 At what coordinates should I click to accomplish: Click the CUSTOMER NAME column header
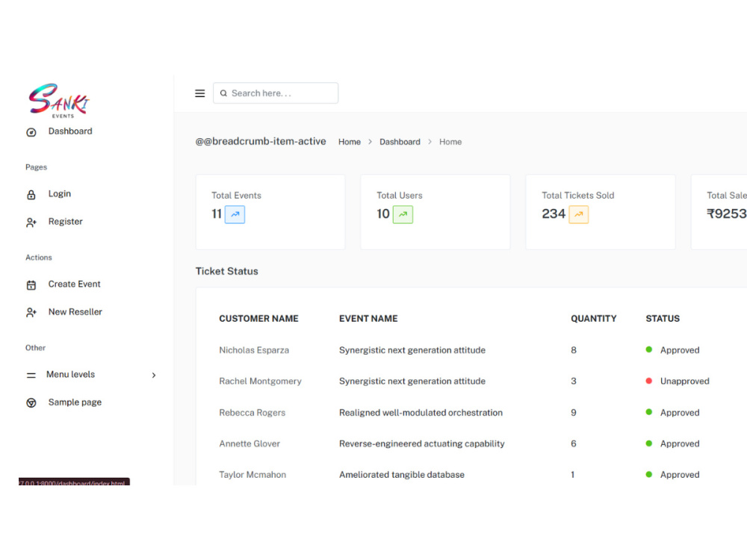click(258, 319)
